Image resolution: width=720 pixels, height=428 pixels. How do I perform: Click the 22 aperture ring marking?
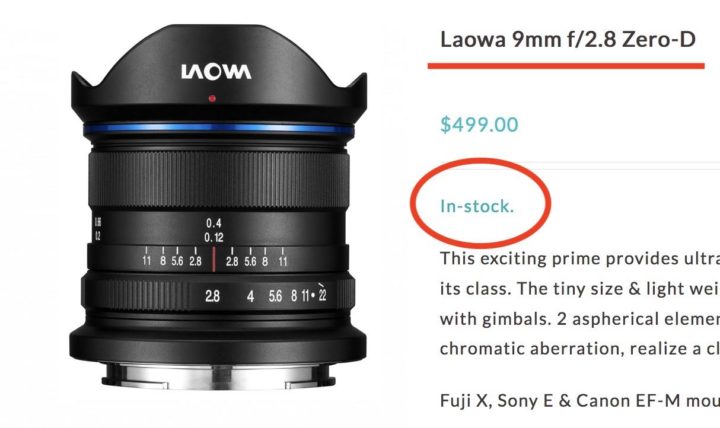(x=322, y=295)
